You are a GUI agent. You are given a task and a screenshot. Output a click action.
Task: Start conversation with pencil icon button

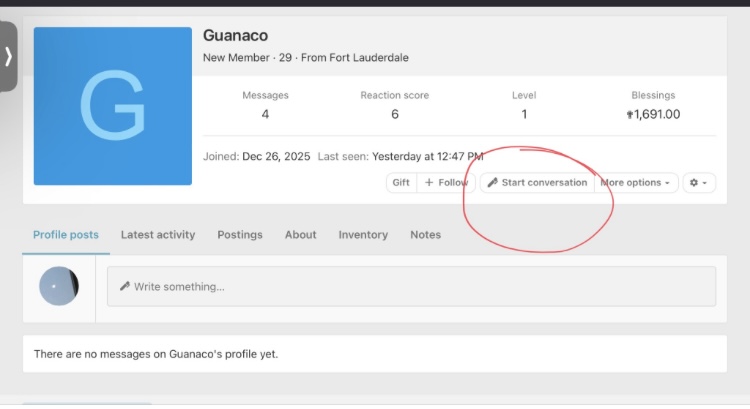pos(537,183)
